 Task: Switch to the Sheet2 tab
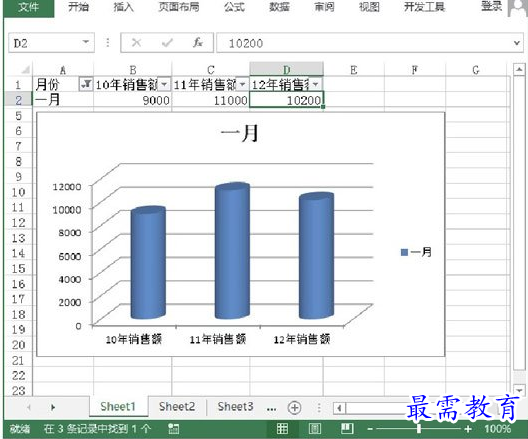(x=177, y=407)
